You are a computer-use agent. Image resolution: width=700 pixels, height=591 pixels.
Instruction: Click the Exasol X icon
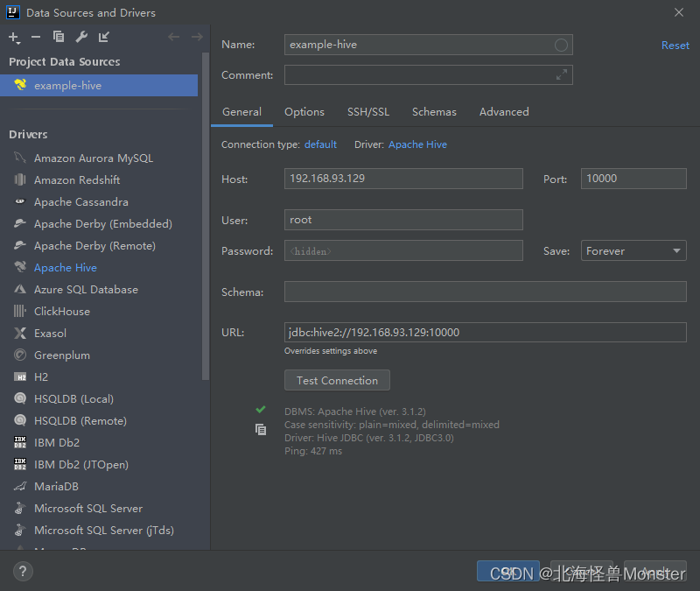pyautogui.click(x=20, y=333)
